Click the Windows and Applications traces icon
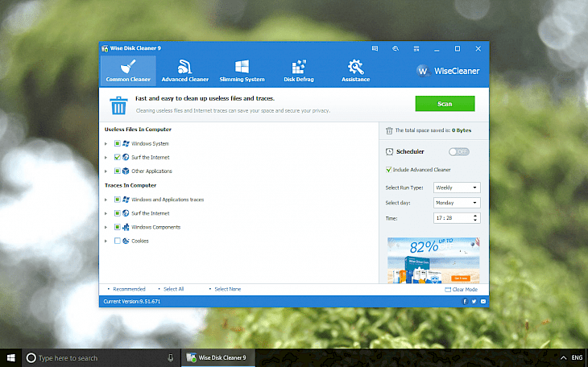Viewport: 588px width, 367px height. click(126, 200)
